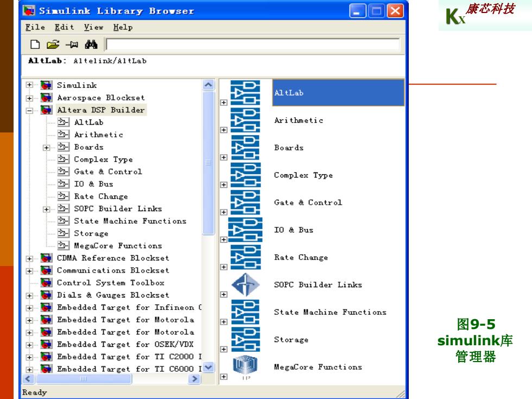This screenshot has height=399, width=532.
Task: Click the Arithmetic block icon in right pane
Action: [x=245, y=120]
